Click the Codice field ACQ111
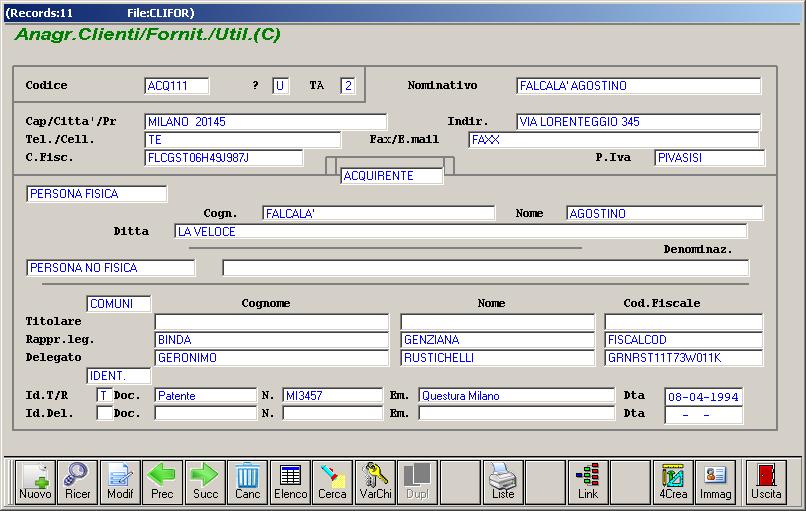806x511 pixels. (x=177, y=86)
